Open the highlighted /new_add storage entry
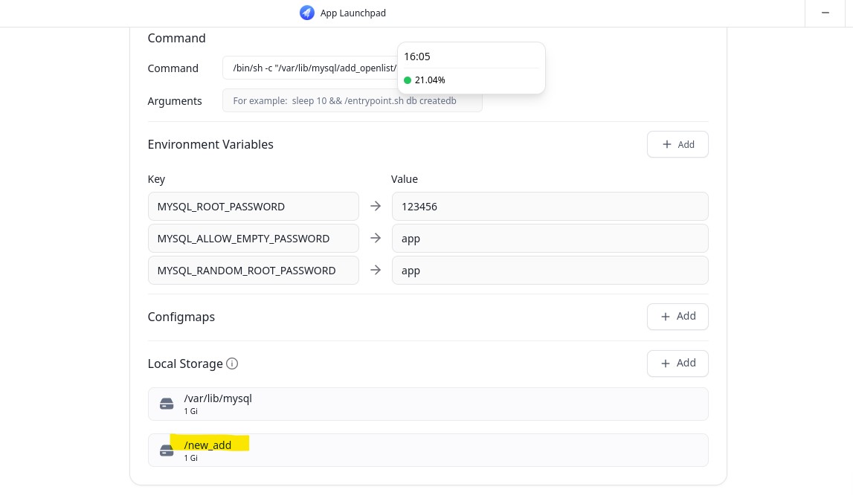 click(x=428, y=450)
